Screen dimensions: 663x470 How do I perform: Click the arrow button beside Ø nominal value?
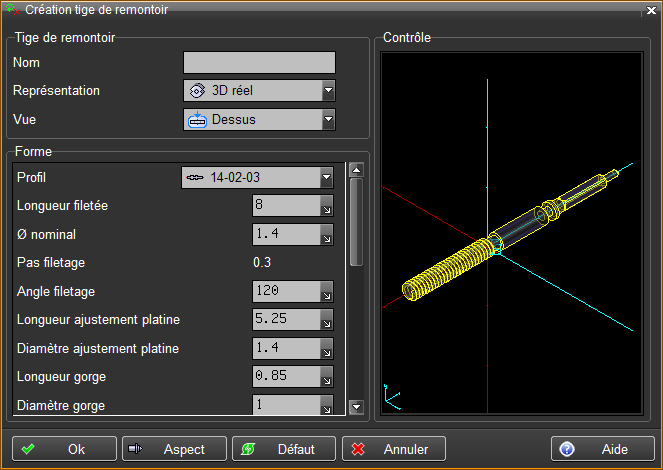point(327,235)
